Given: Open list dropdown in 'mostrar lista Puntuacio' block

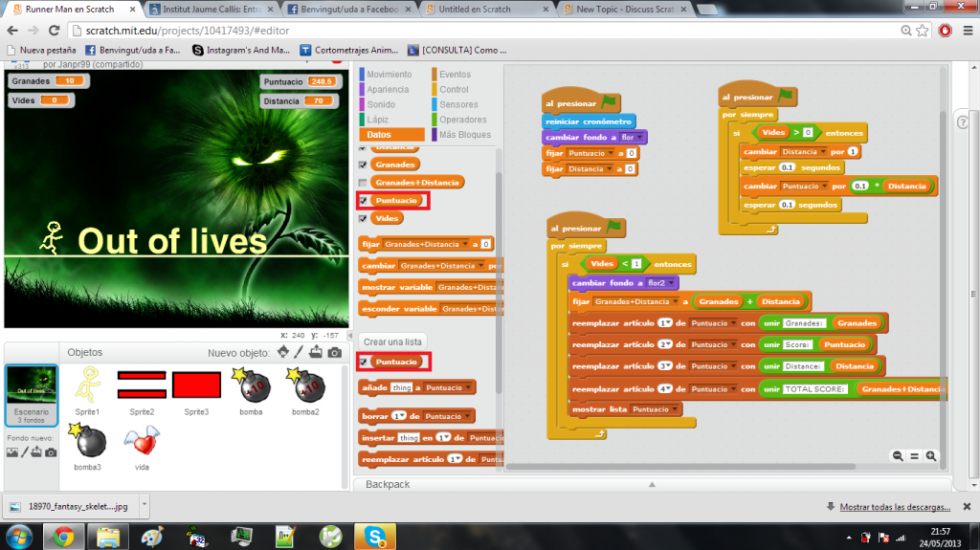Looking at the screenshot, I should tap(676, 409).
